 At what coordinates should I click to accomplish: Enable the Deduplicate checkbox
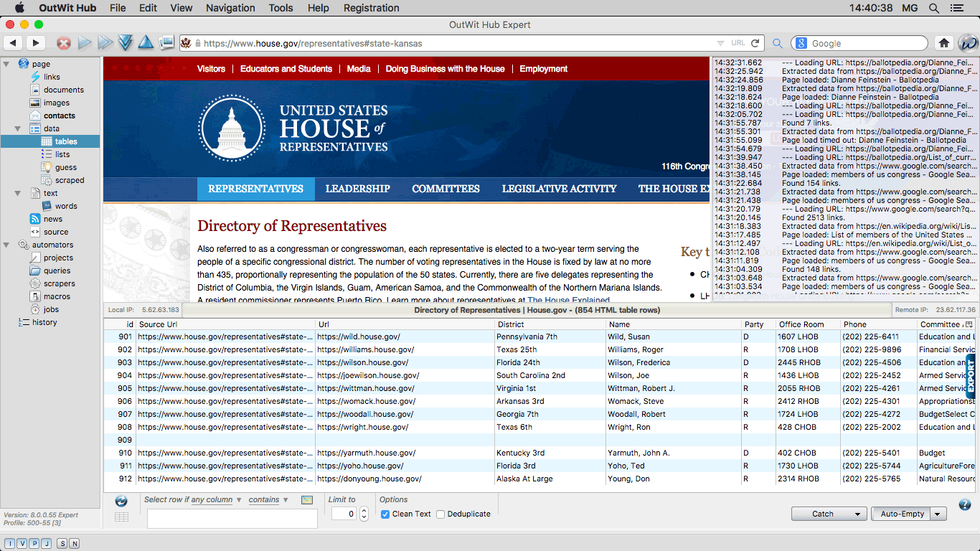coord(440,514)
